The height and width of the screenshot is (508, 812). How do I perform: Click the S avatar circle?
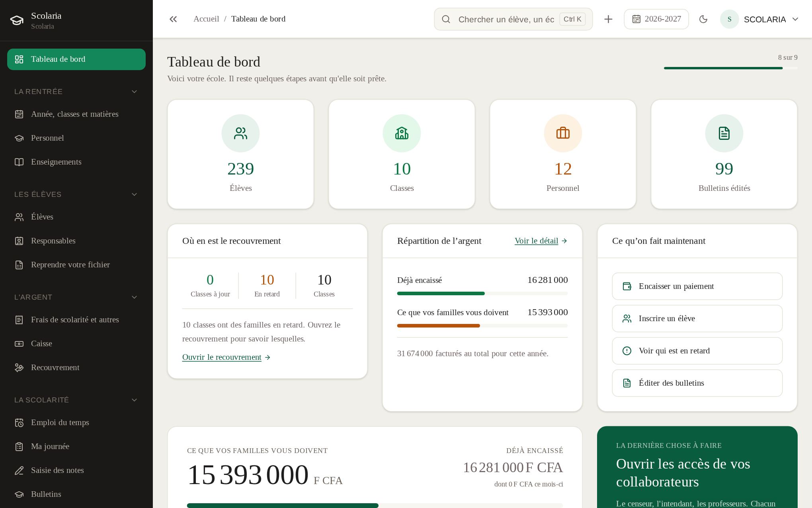pos(730,19)
